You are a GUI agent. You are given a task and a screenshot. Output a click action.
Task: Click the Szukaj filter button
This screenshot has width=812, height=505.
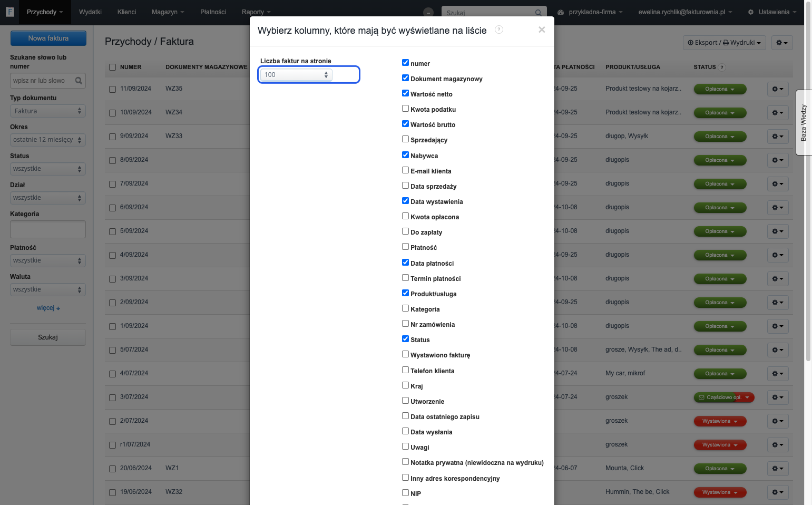click(48, 337)
